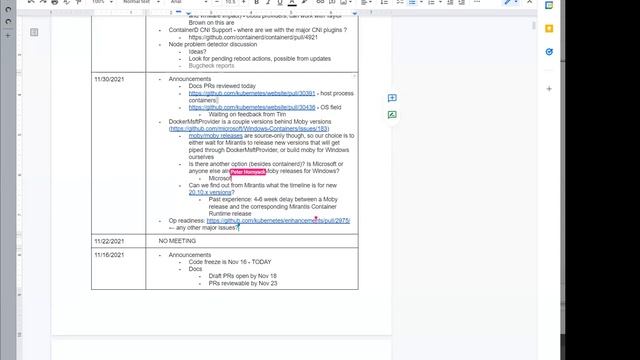The height and width of the screenshot is (360, 640).
Task: Open the blue Google Tasks icon
Action: coord(549,52)
